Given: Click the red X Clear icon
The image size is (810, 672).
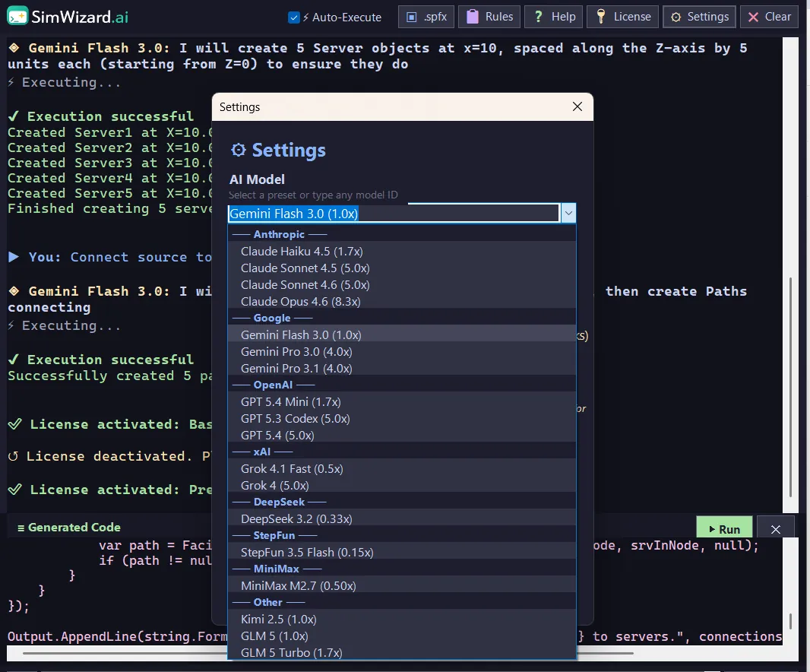Looking at the screenshot, I should tap(755, 16).
